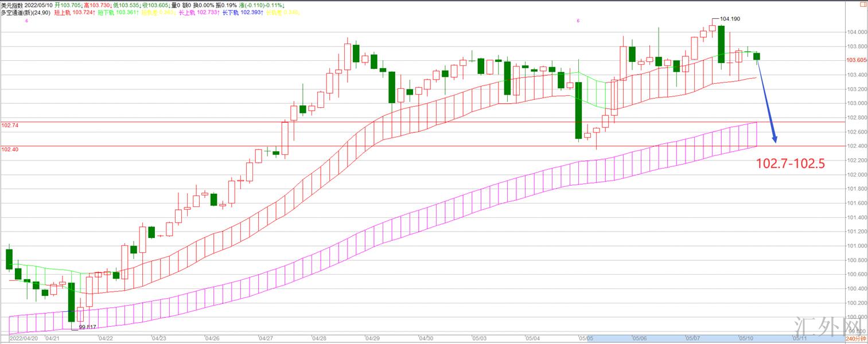Click the 美元指数 symbol title
Image resolution: width=868 pixels, height=344 pixels.
(x=11, y=5)
